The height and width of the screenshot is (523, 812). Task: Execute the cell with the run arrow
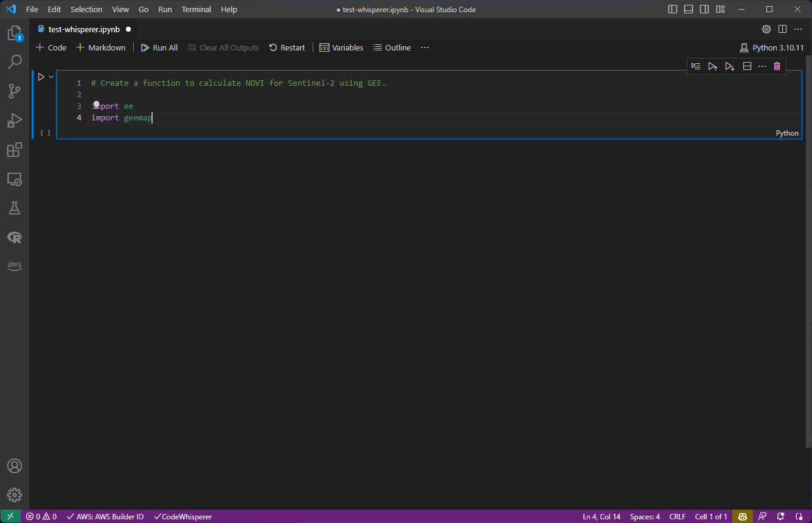tap(40, 77)
